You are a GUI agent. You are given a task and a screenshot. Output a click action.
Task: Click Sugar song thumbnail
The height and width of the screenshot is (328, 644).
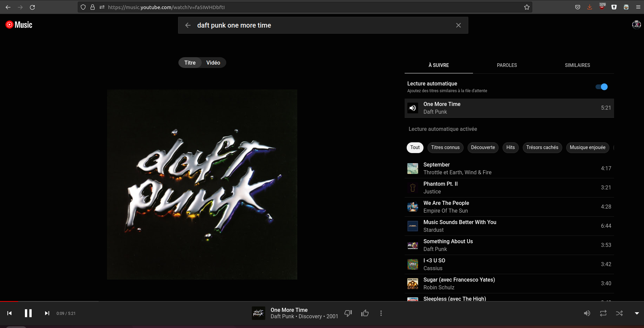(413, 284)
